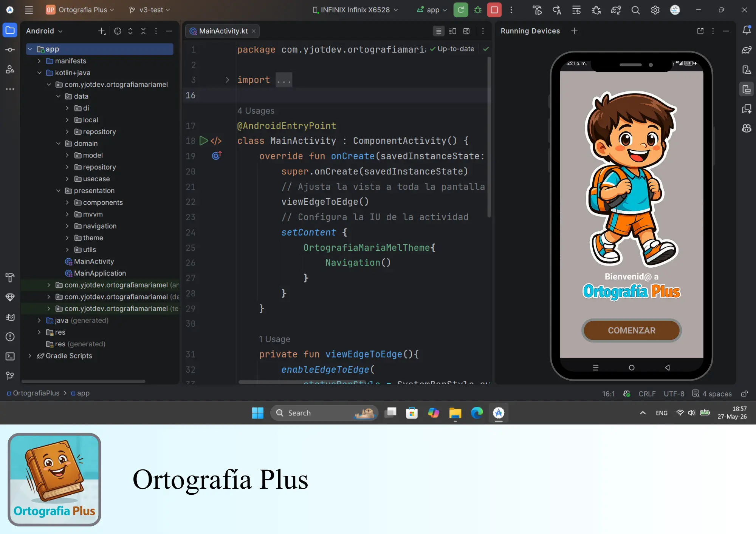The image size is (756, 534).
Task: Open Running Devices side panel icon
Action: pyautogui.click(x=747, y=89)
